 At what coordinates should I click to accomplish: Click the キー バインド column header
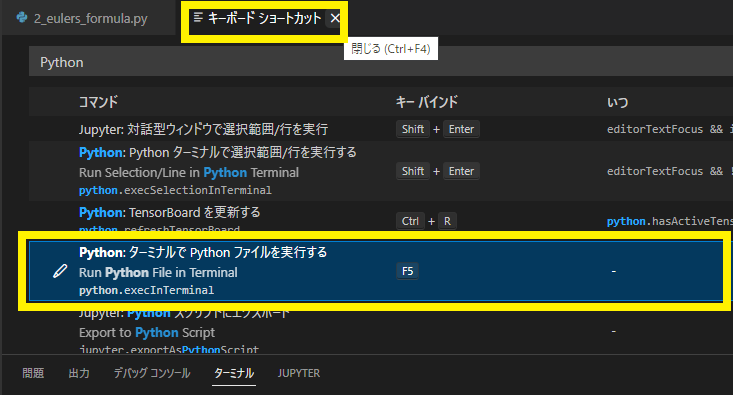426,102
